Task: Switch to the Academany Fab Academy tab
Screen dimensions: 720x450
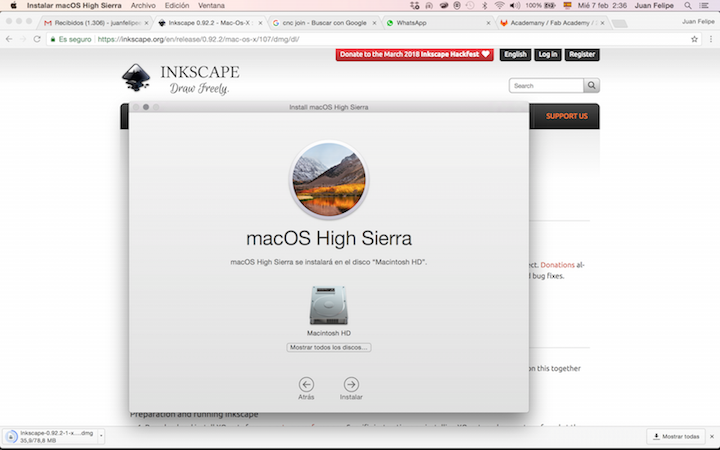Action: coord(551,22)
